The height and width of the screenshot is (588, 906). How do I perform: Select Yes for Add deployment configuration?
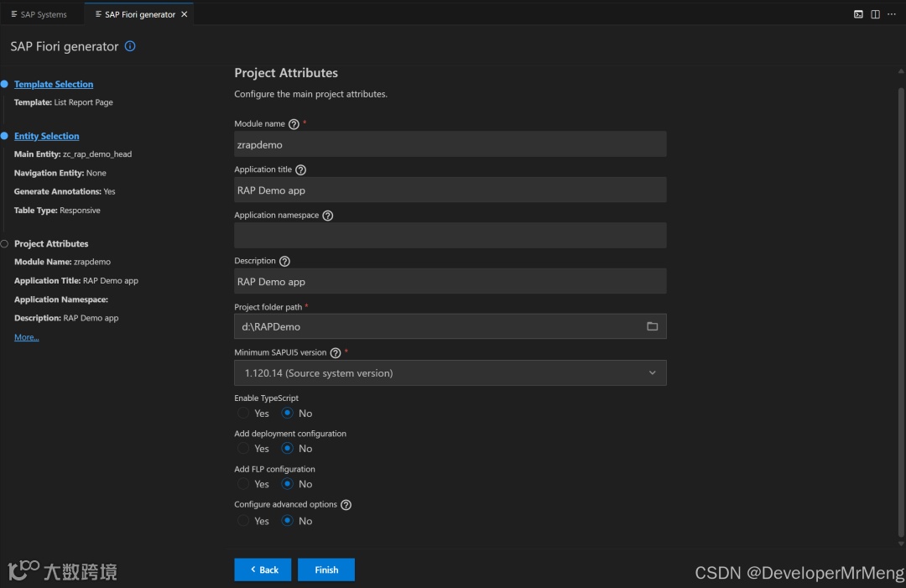point(243,449)
